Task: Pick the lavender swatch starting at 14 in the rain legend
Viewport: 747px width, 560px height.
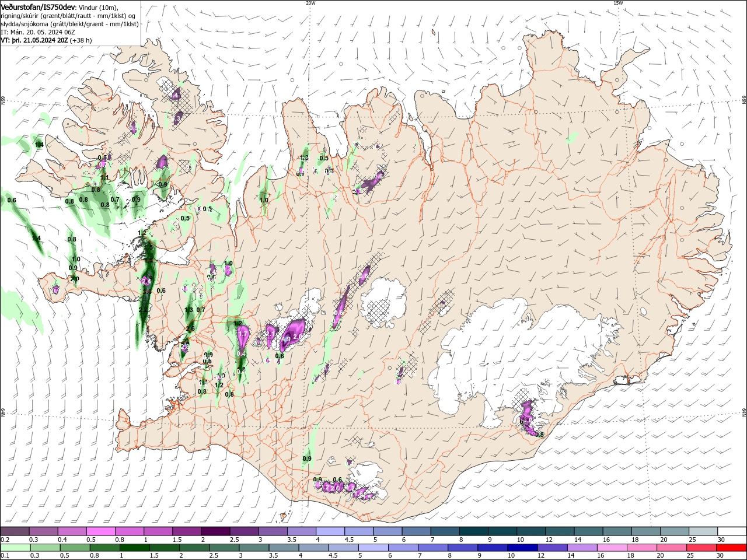Action: 582,548
